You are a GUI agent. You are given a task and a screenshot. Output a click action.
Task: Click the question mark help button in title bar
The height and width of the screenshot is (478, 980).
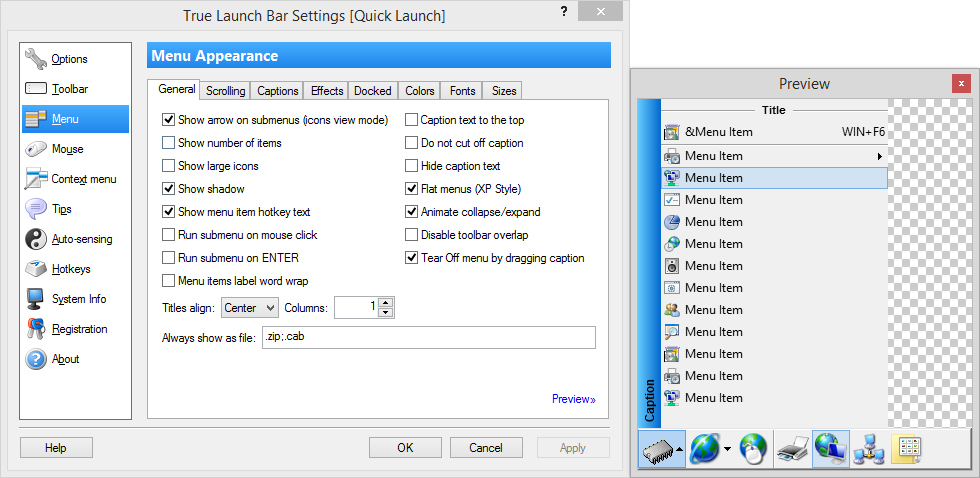click(x=564, y=11)
